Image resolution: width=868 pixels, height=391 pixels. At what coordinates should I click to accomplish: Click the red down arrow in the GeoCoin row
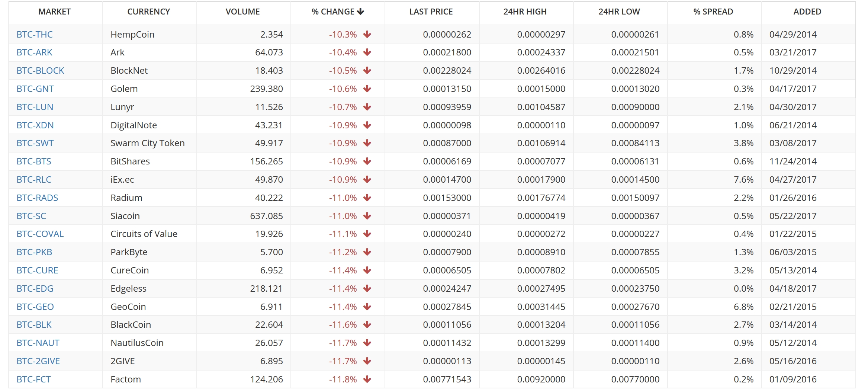367,307
